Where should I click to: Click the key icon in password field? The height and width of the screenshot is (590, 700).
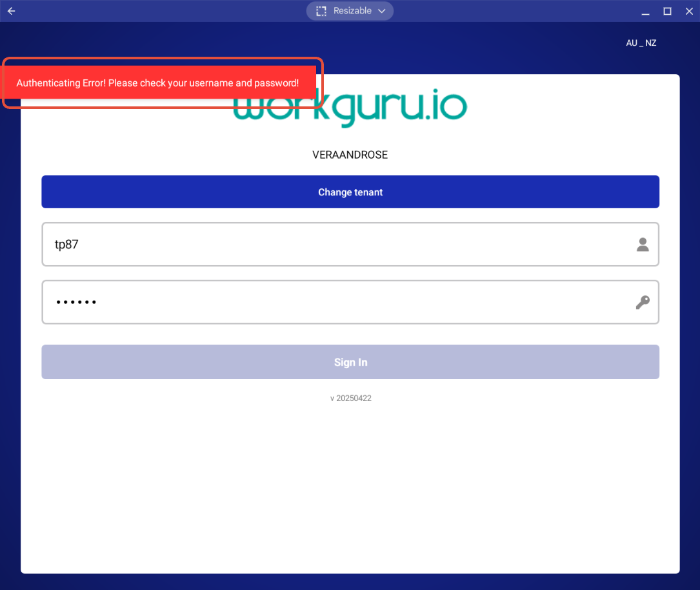point(643,302)
